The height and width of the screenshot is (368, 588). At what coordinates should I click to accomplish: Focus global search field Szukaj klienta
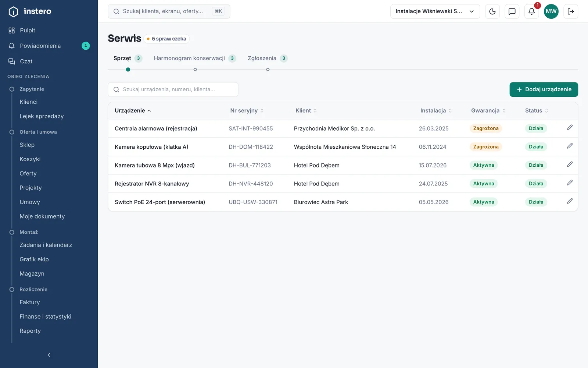pos(169,11)
